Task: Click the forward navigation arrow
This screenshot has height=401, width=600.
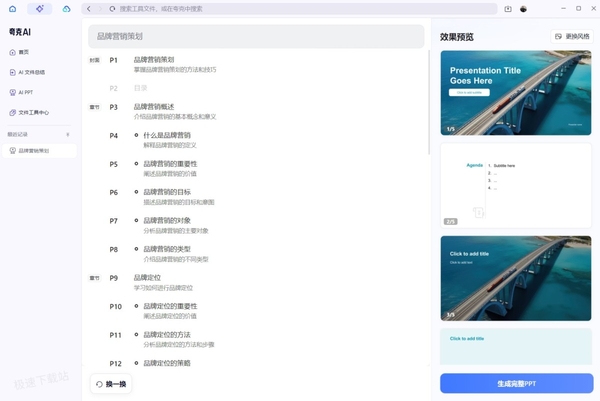Action: (x=100, y=9)
